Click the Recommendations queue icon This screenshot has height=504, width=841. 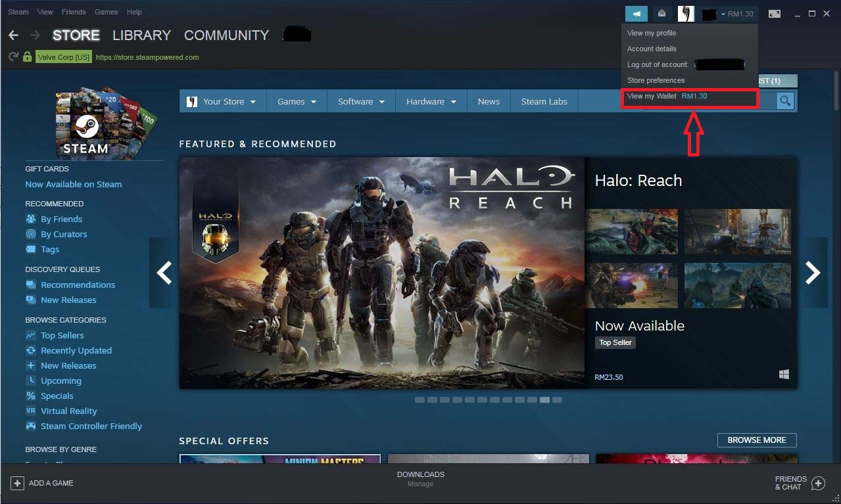tap(31, 285)
